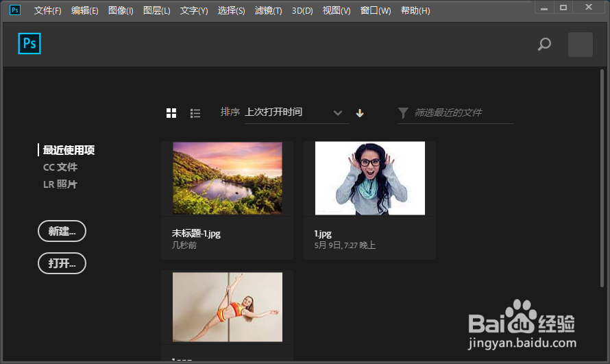This screenshot has height=364, width=610.
Task: Open the pole dancer thumbnail
Action: pos(228,307)
